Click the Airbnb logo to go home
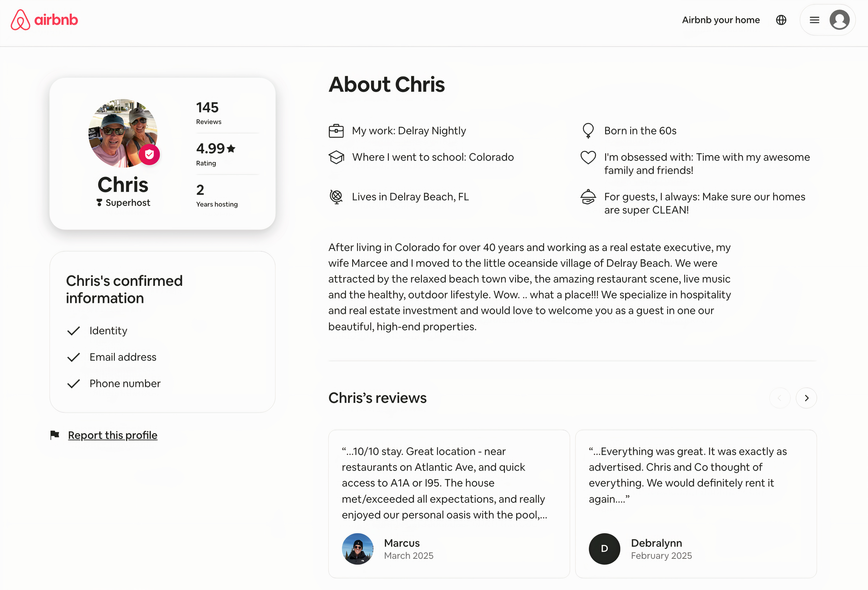This screenshot has height=590, width=868. (44, 20)
